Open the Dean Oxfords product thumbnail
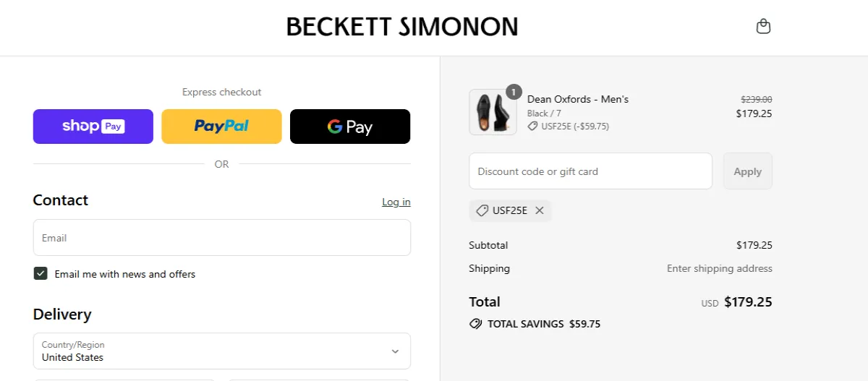Viewport: 868px width, 381px height. (x=493, y=112)
